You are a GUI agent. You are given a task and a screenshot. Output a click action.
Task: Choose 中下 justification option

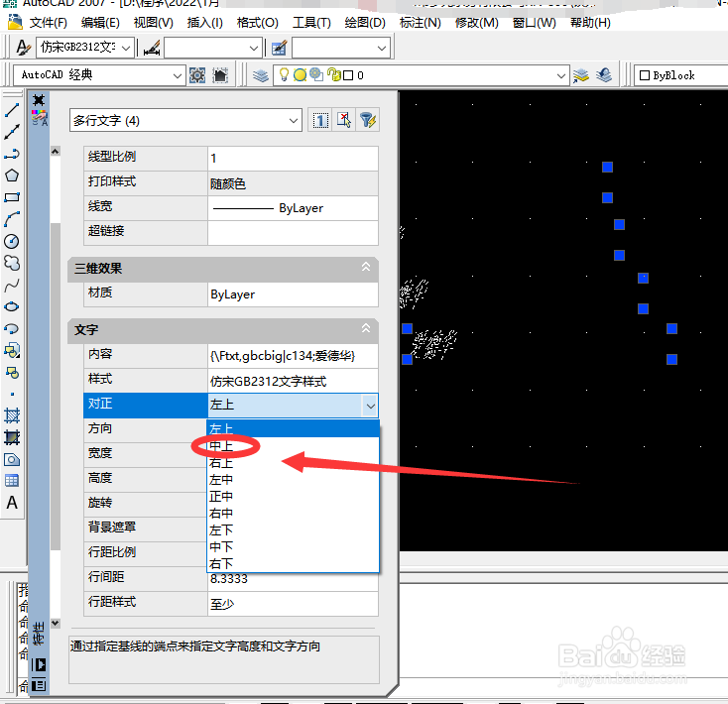coord(293,546)
